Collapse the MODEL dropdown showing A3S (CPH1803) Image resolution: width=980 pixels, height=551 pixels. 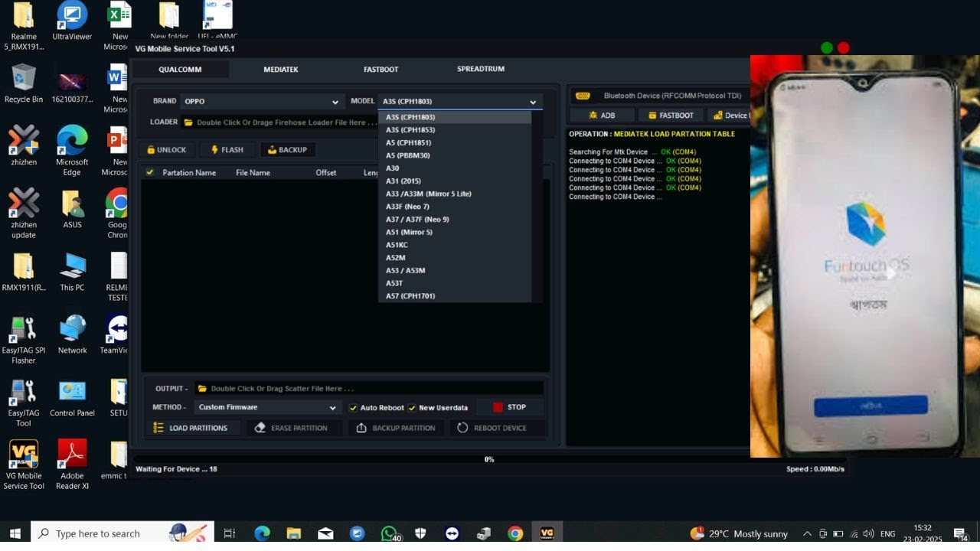pyautogui.click(x=460, y=101)
